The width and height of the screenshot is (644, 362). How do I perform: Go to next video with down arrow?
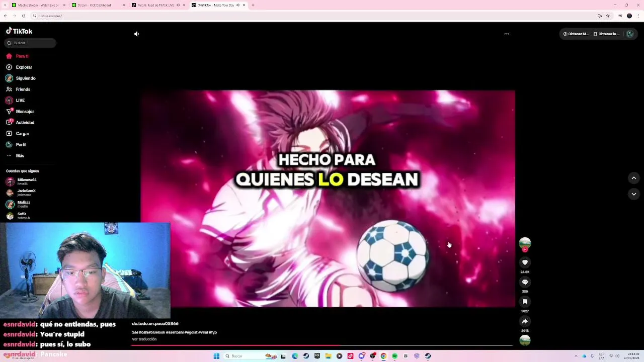click(x=634, y=194)
